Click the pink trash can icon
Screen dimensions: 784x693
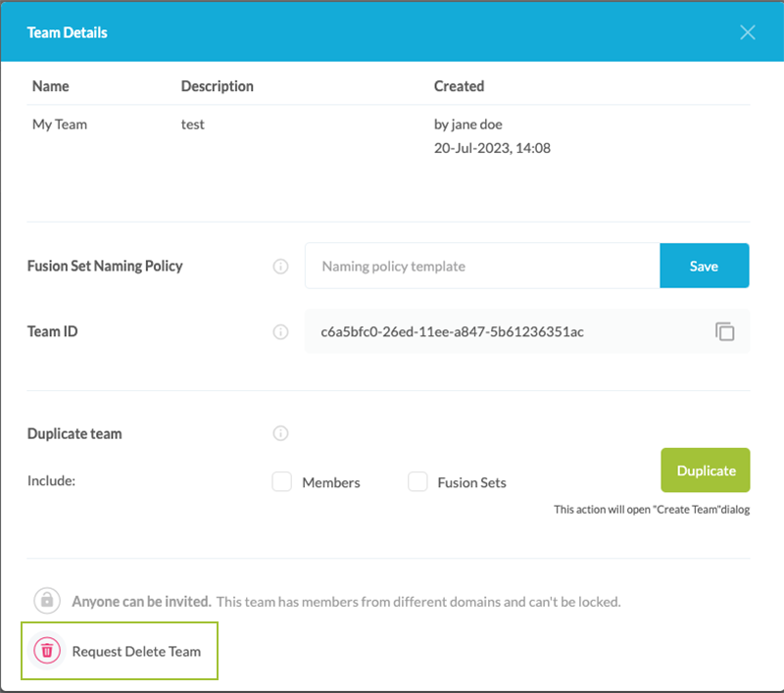pos(46,650)
